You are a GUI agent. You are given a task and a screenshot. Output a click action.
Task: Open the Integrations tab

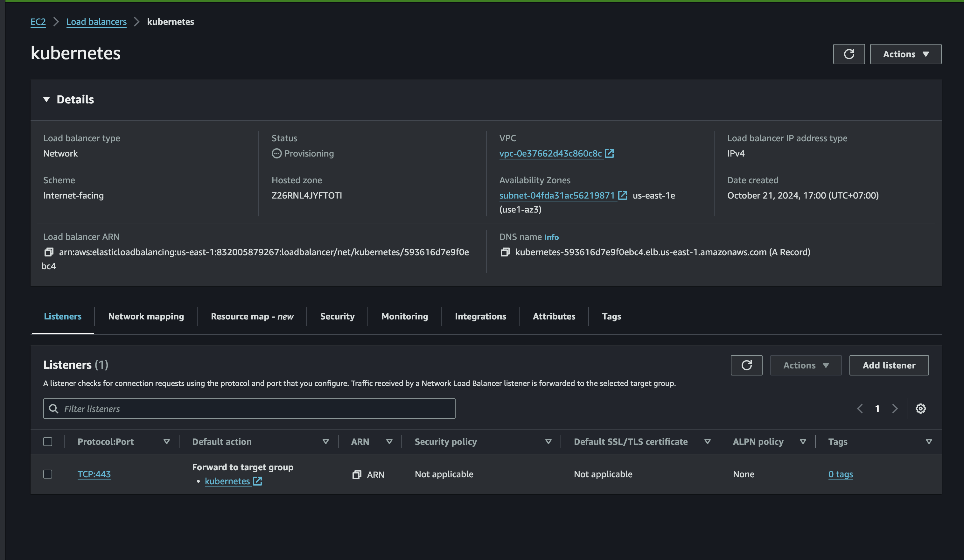[x=480, y=316]
